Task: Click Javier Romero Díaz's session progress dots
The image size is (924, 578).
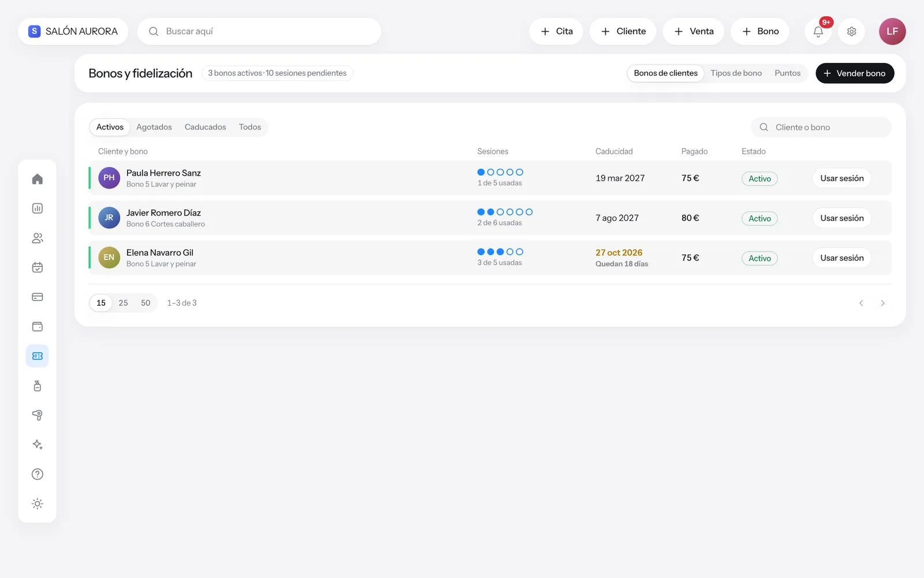Action: [x=505, y=212]
